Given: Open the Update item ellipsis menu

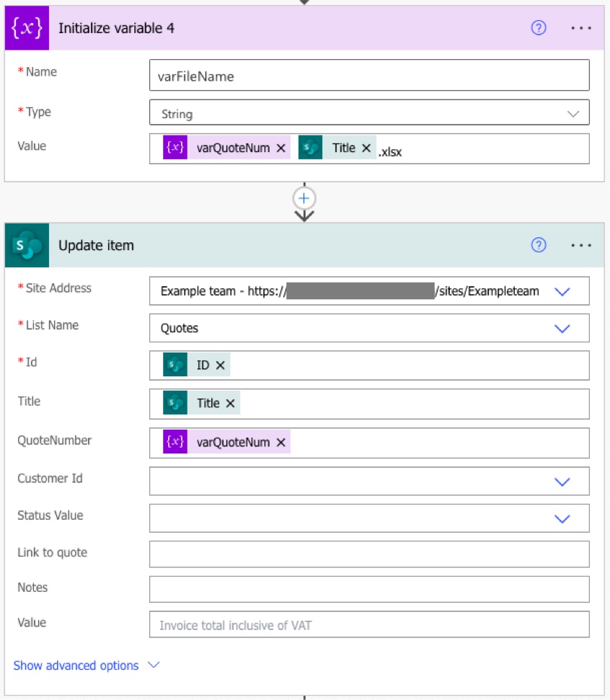Looking at the screenshot, I should click(580, 245).
